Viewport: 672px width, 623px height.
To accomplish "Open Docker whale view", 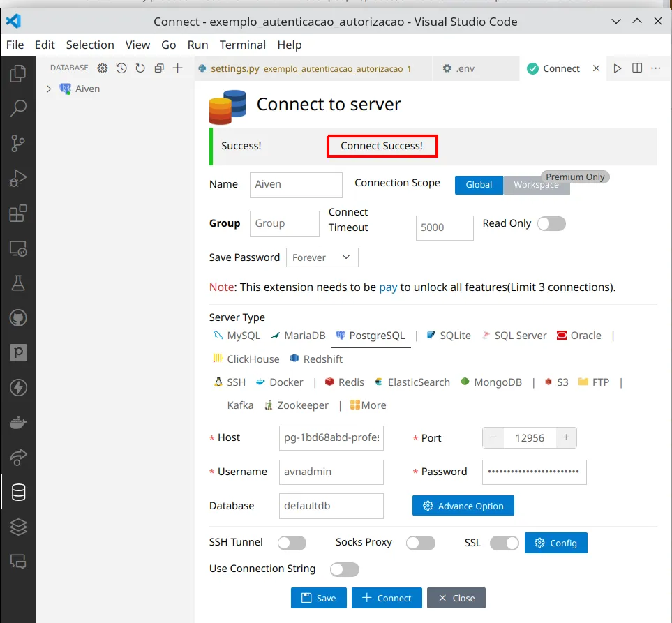I will [x=18, y=423].
